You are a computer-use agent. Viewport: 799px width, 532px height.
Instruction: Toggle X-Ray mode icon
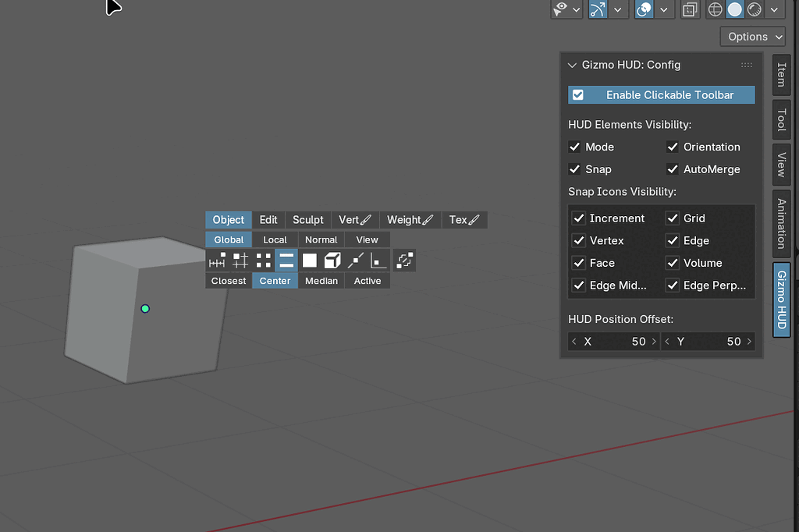pos(690,9)
